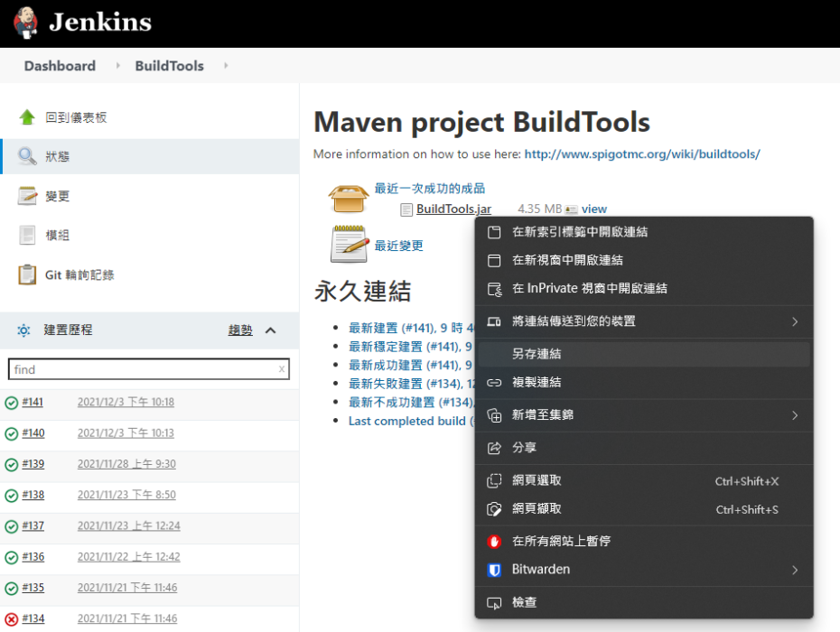The height and width of the screenshot is (632, 840).
Task: Open the 2021/11/22 上午 12:42 build date
Action: pyautogui.click(x=128, y=557)
